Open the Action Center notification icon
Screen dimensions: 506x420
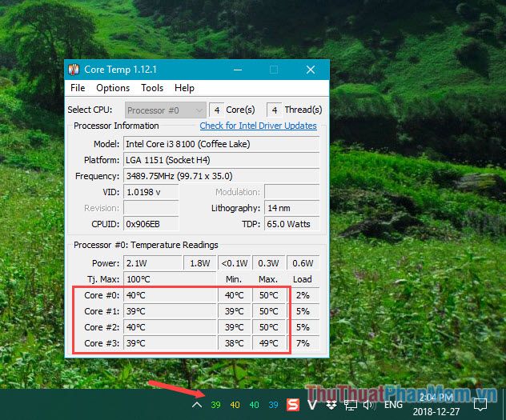(480, 405)
